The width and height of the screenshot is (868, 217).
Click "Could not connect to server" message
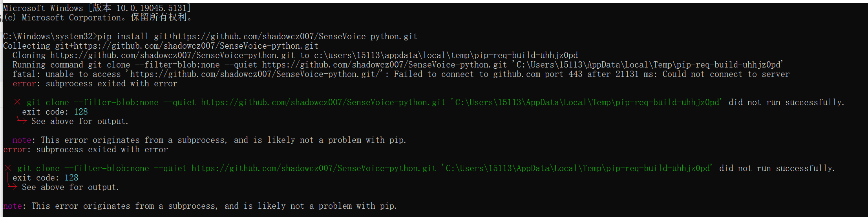pos(726,74)
